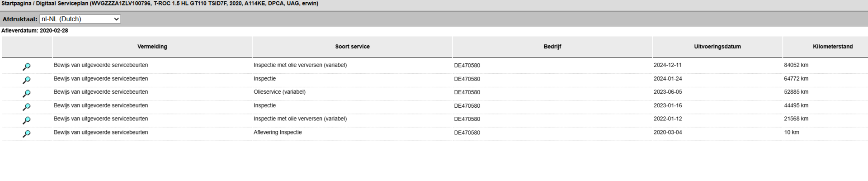The height and width of the screenshot is (181, 868).
Task: Show details of 2022-01-12 service record
Action: point(27,120)
